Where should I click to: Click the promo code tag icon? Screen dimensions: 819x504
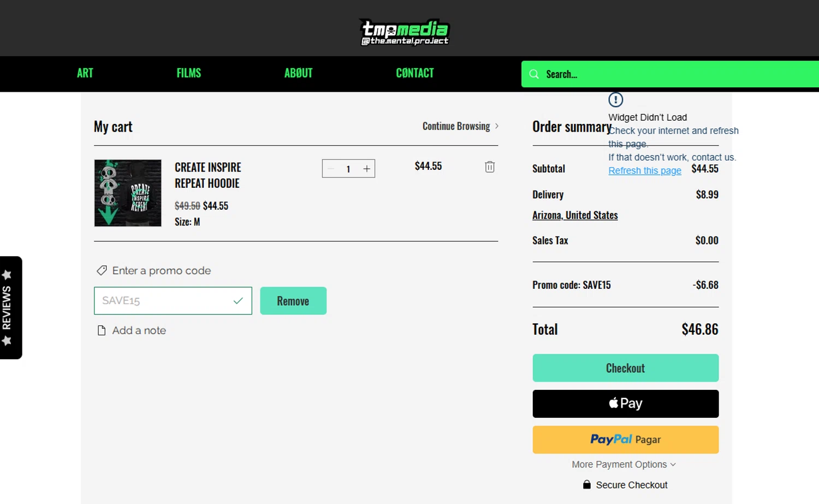pyautogui.click(x=102, y=270)
